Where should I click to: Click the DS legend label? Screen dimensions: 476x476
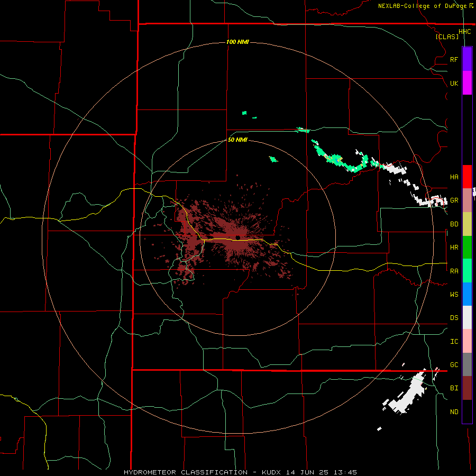pyautogui.click(x=454, y=318)
